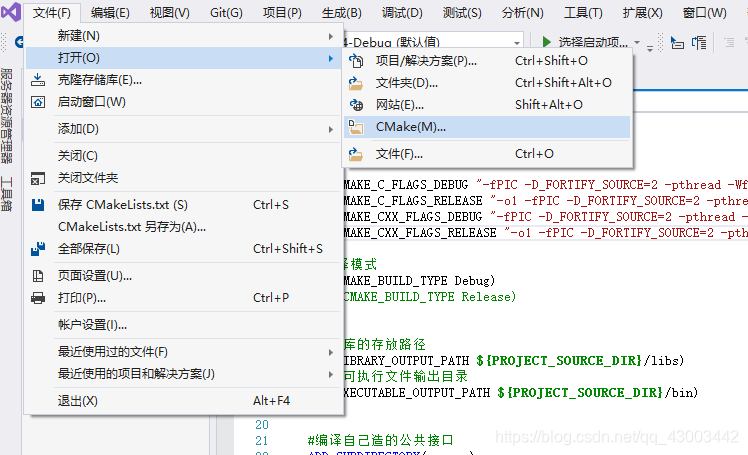Choose CMake(M)... in Open submenu
The width and height of the screenshot is (748, 455).
[x=487, y=127]
